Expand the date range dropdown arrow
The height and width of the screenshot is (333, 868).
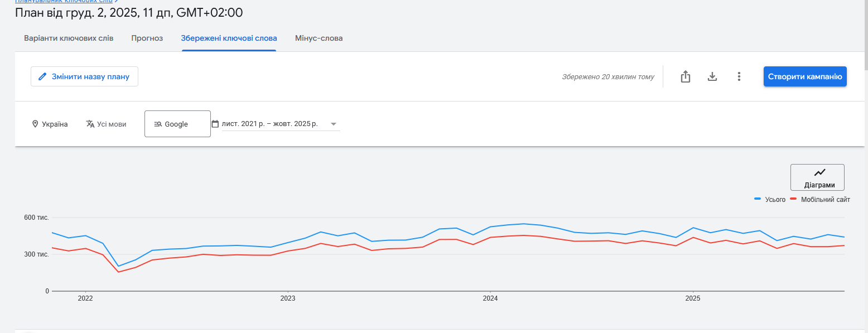[x=334, y=124]
